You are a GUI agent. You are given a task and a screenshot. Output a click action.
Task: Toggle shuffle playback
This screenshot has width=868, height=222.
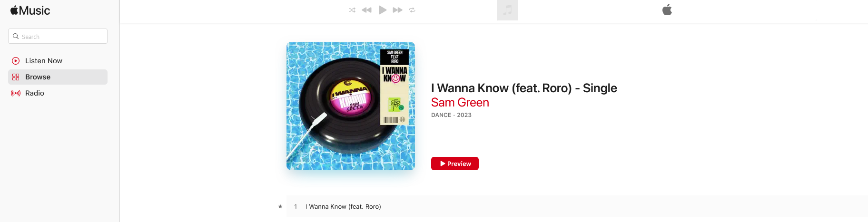click(352, 10)
